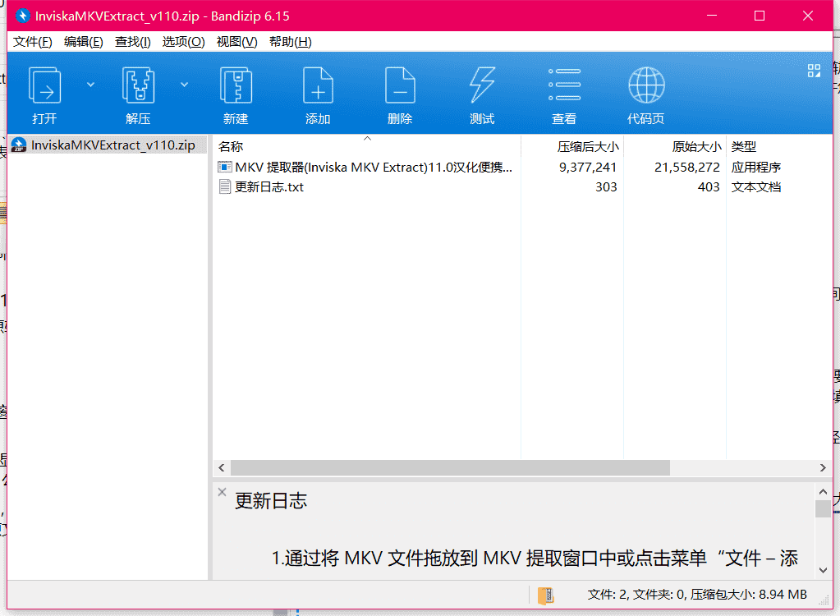Click the file list horizontal scrollbar thumb

[x=450, y=467]
